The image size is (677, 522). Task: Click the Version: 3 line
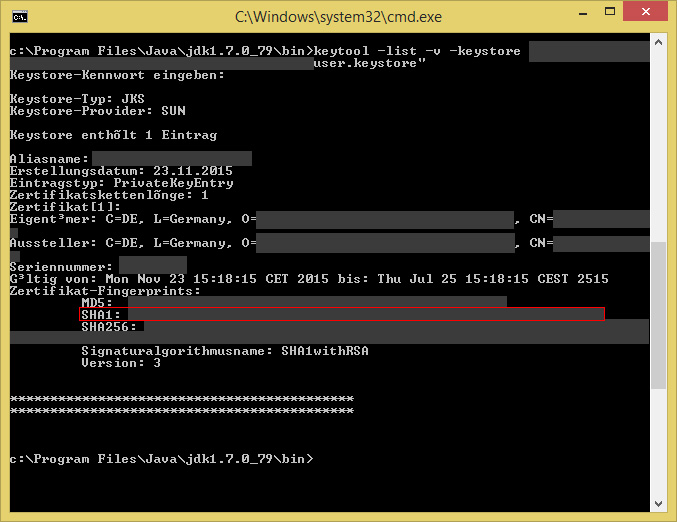(120, 363)
